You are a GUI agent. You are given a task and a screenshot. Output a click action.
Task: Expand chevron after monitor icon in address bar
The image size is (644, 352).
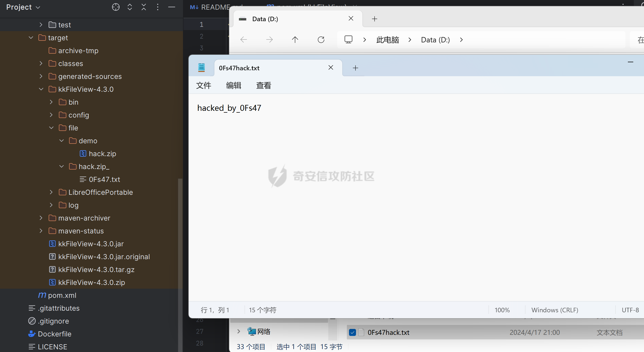(365, 40)
